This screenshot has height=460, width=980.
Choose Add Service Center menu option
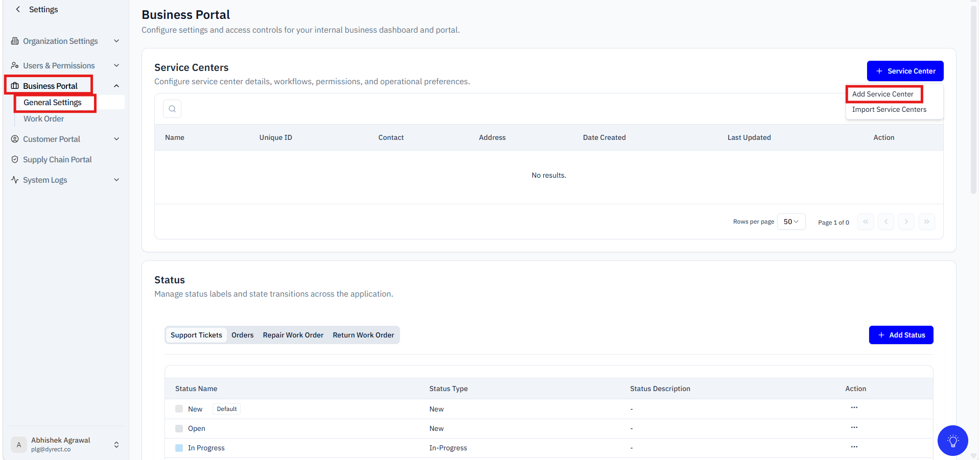point(882,94)
